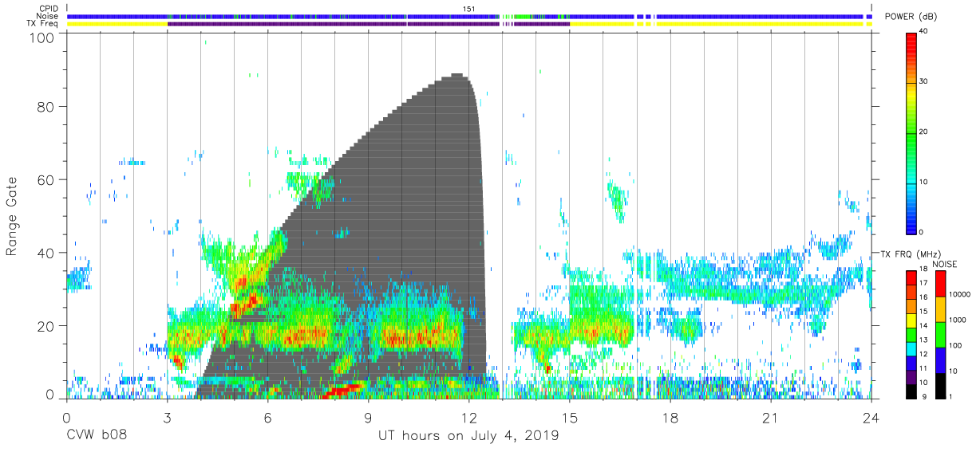Image resolution: width=980 pixels, height=452 pixels.
Task: Click the 1000 tick on the NOISE legend
Action: [957, 320]
